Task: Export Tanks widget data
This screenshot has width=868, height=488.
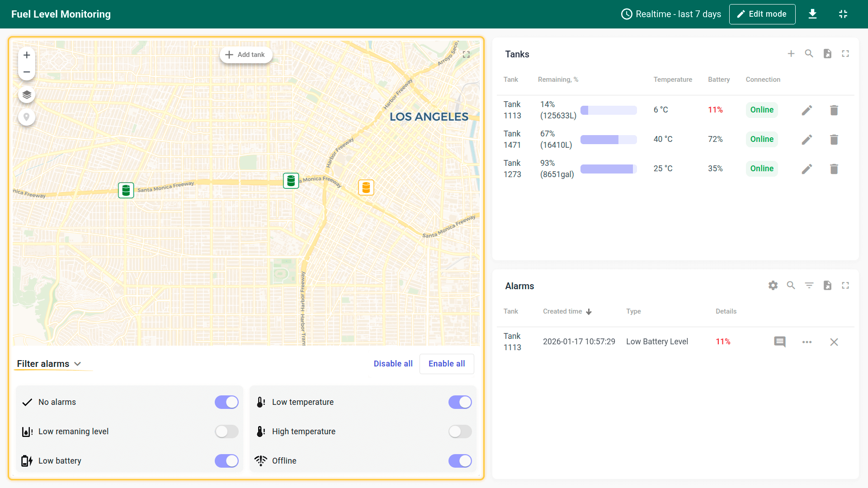Action: pos(827,54)
